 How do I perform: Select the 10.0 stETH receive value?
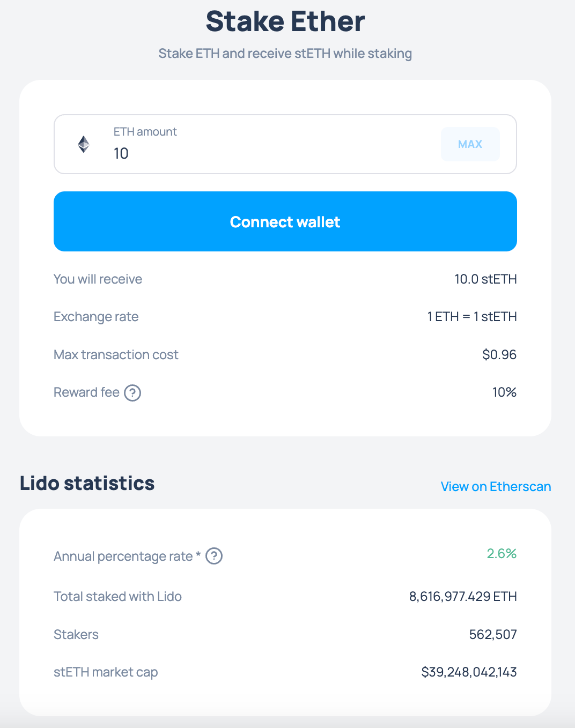coord(485,279)
